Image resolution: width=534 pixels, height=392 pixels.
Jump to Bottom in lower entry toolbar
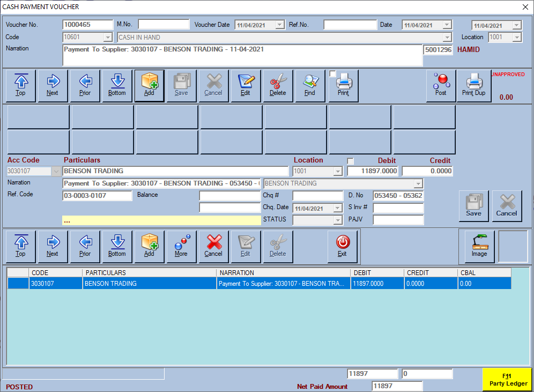pos(117,247)
